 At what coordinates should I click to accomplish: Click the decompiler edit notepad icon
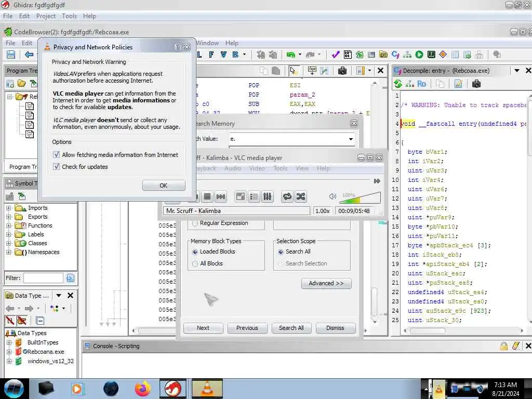click(x=458, y=84)
